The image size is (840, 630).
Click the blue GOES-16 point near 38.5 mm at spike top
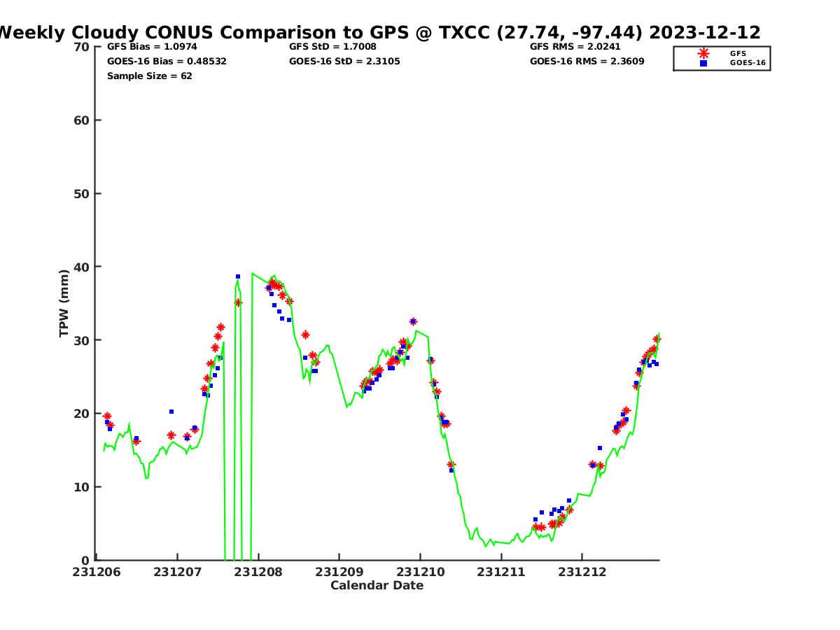coord(238,276)
